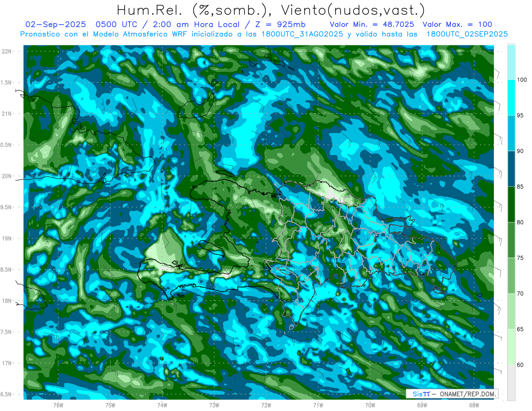Click the 75W longitude label
This screenshot has height=411, width=532.
tap(110, 405)
